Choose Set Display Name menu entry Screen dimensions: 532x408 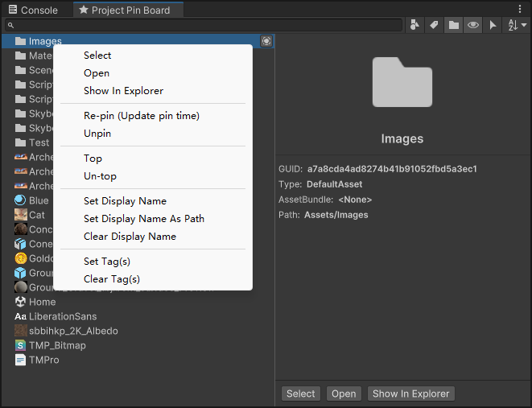(x=153, y=200)
